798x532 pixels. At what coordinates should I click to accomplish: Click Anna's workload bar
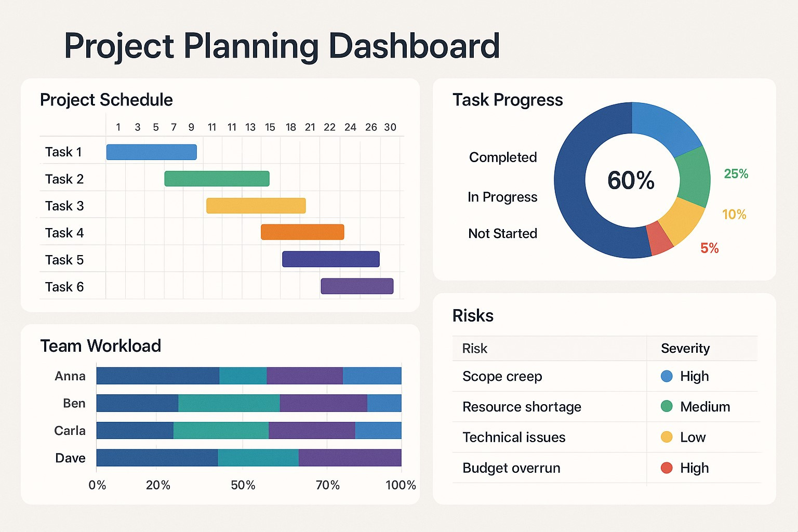pos(249,376)
